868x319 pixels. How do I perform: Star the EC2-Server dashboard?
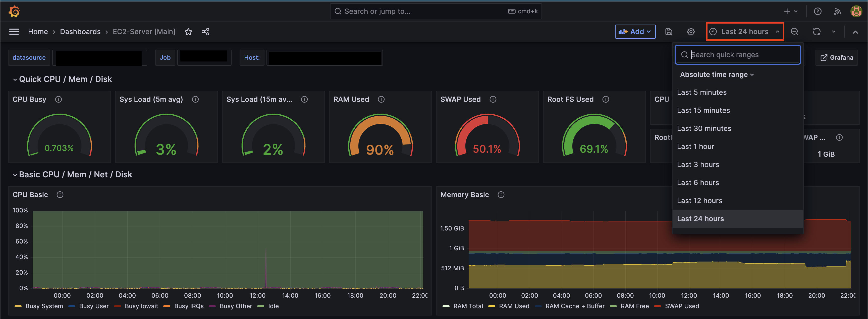click(188, 32)
